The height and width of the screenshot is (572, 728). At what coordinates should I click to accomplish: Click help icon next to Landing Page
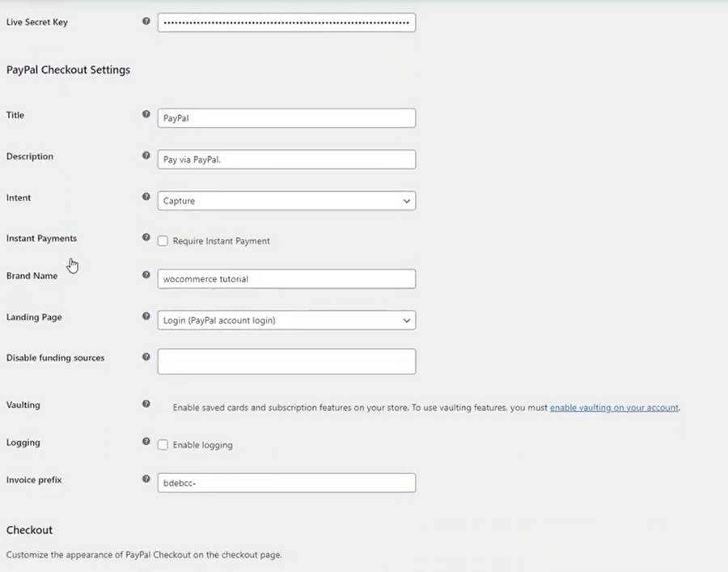(x=146, y=316)
